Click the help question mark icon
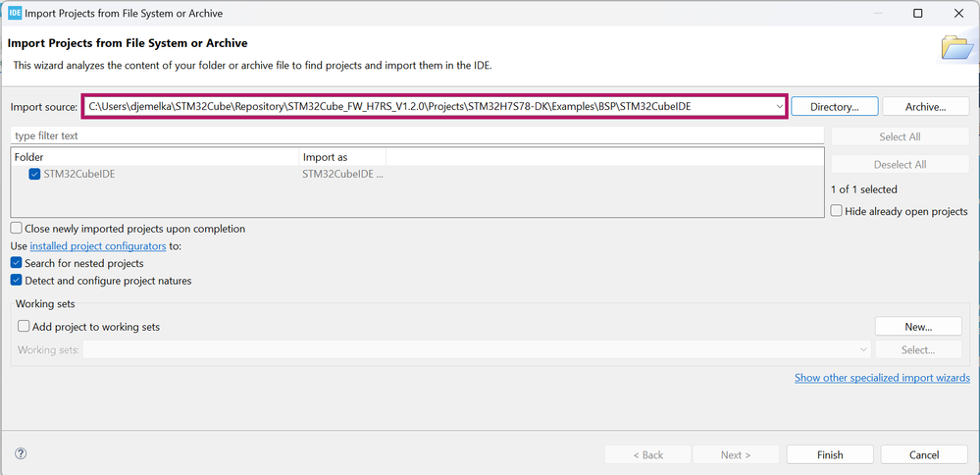980x475 pixels. click(21, 453)
